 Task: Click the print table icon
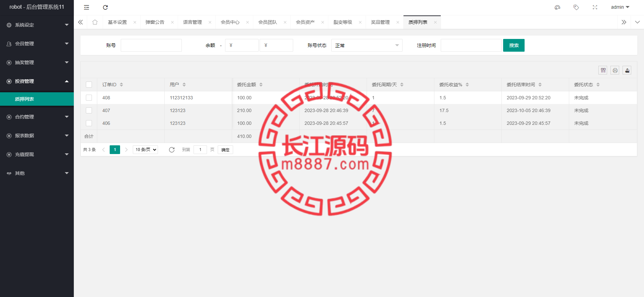[615, 70]
